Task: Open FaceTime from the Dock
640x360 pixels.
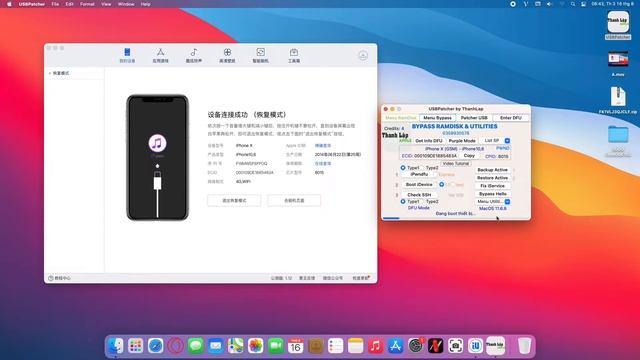Action: tap(276, 346)
